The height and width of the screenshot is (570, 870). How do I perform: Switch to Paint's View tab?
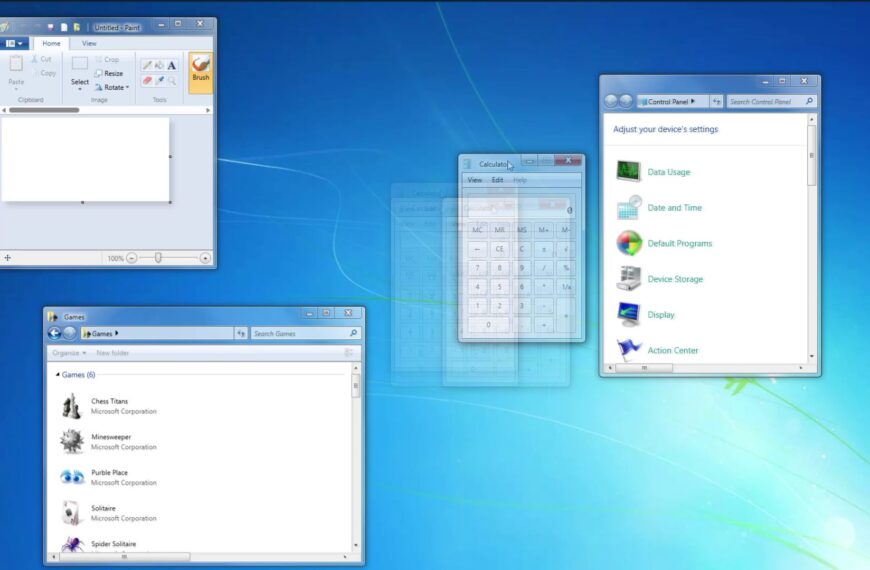89,43
